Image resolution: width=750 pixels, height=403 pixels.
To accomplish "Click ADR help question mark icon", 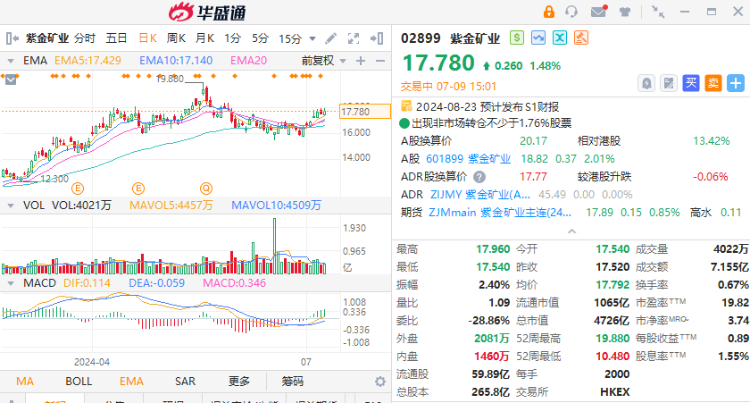I will 479,177.
